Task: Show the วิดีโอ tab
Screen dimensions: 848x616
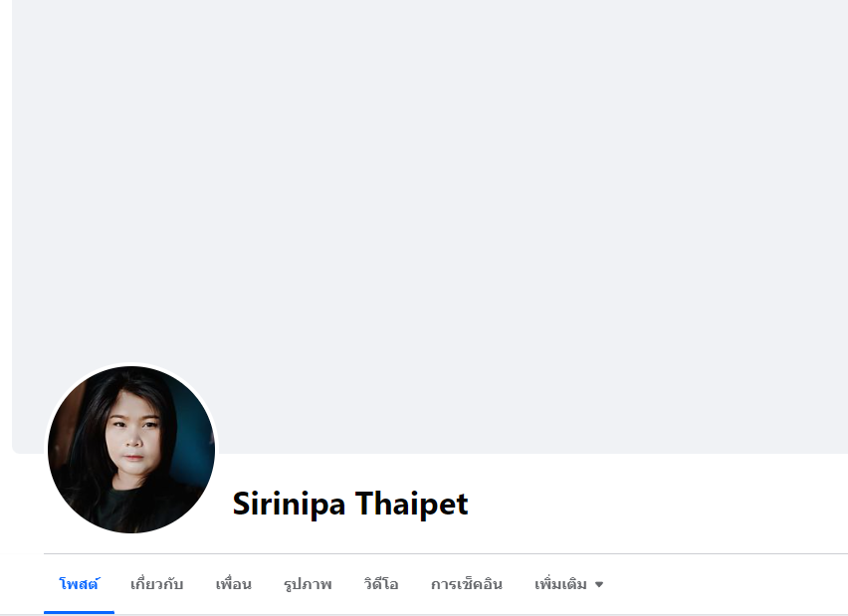Action: pyautogui.click(x=381, y=584)
